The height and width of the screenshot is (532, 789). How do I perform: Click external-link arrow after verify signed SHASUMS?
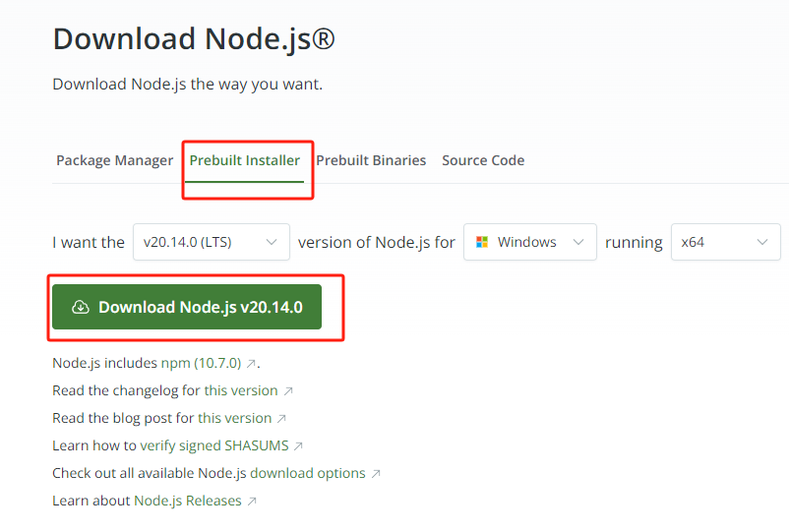(298, 446)
